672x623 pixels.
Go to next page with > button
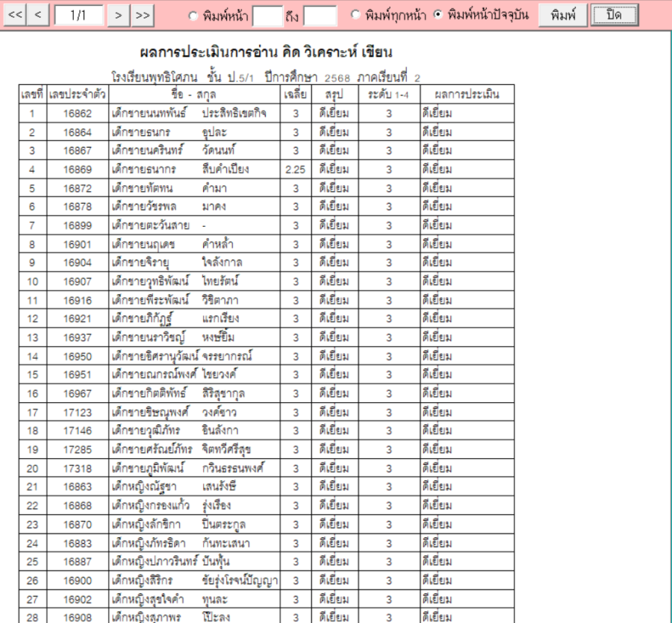point(118,15)
